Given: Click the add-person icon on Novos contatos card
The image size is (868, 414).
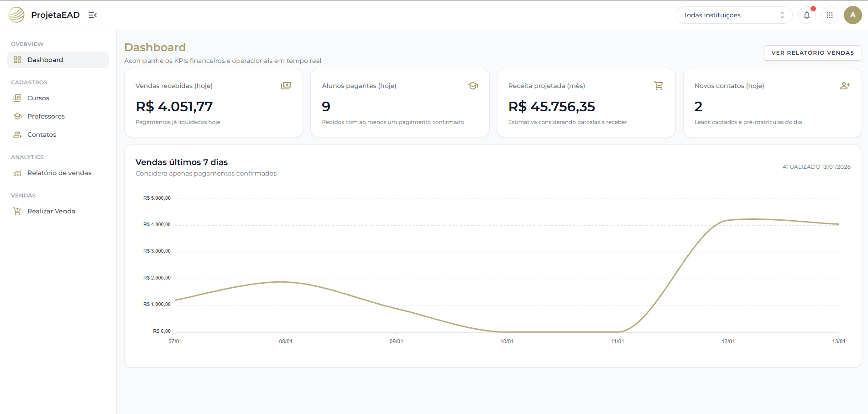Looking at the screenshot, I should coord(845,86).
